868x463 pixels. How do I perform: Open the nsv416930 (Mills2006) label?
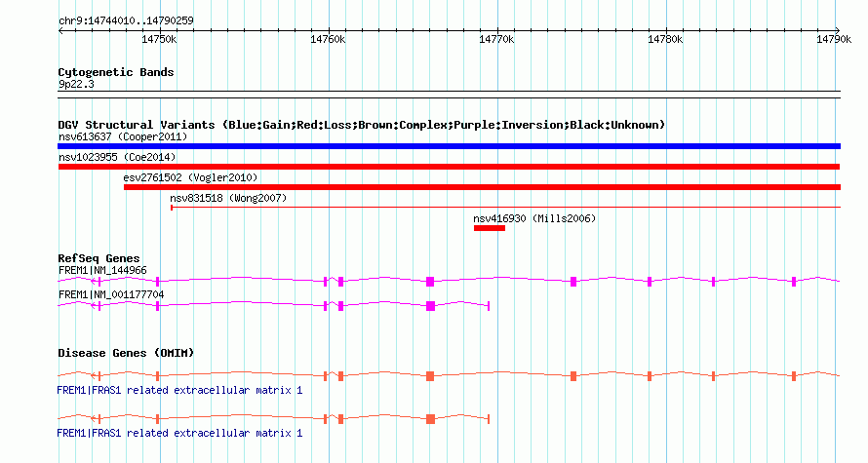(x=534, y=218)
